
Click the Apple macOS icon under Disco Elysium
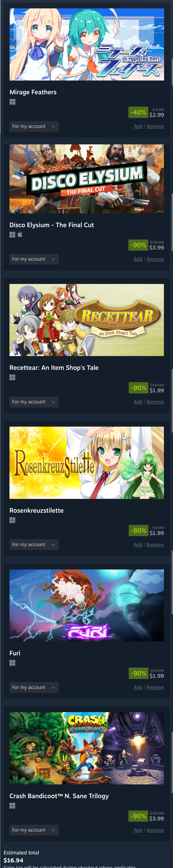pyautogui.click(x=20, y=235)
